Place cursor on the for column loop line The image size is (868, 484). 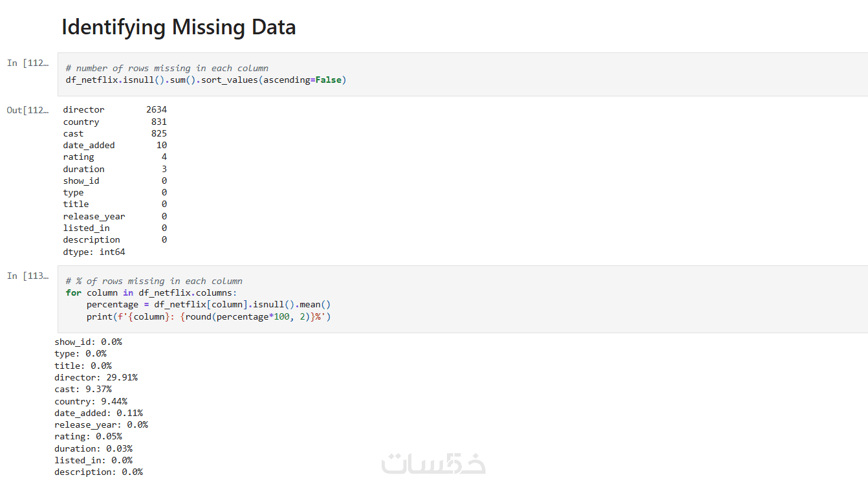151,292
